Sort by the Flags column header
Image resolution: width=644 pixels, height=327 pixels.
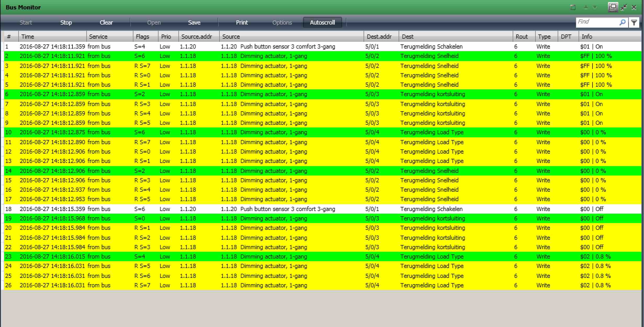(145, 37)
